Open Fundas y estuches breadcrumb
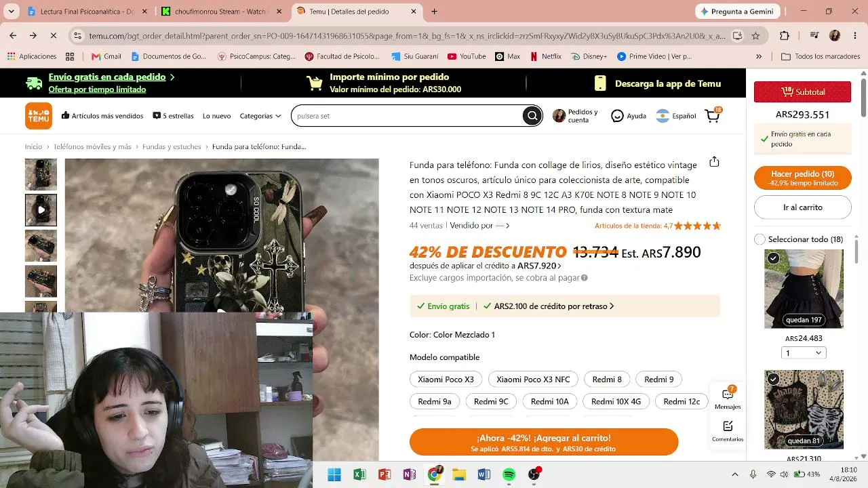The height and width of the screenshot is (488, 868). tap(172, 146)
